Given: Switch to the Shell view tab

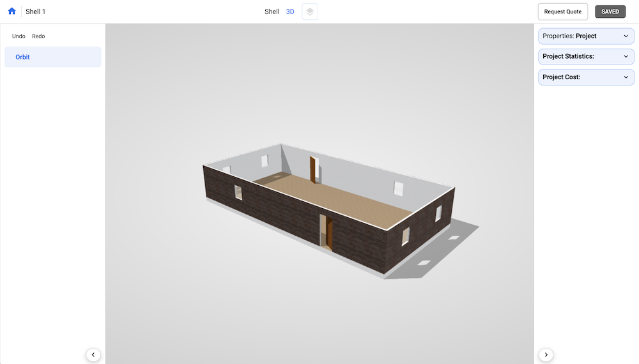Looking at the screenshot, I should (x=272, y=11).
